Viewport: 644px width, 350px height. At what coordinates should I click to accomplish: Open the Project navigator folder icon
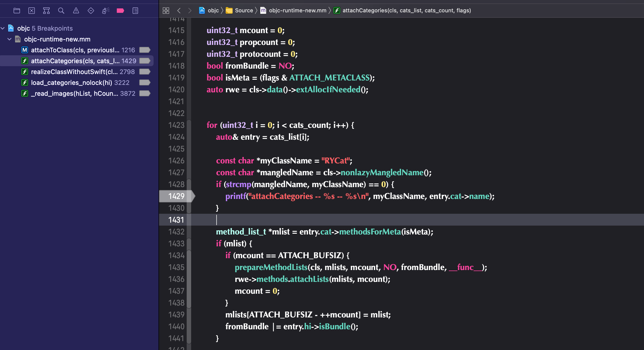tap(17, 11)
